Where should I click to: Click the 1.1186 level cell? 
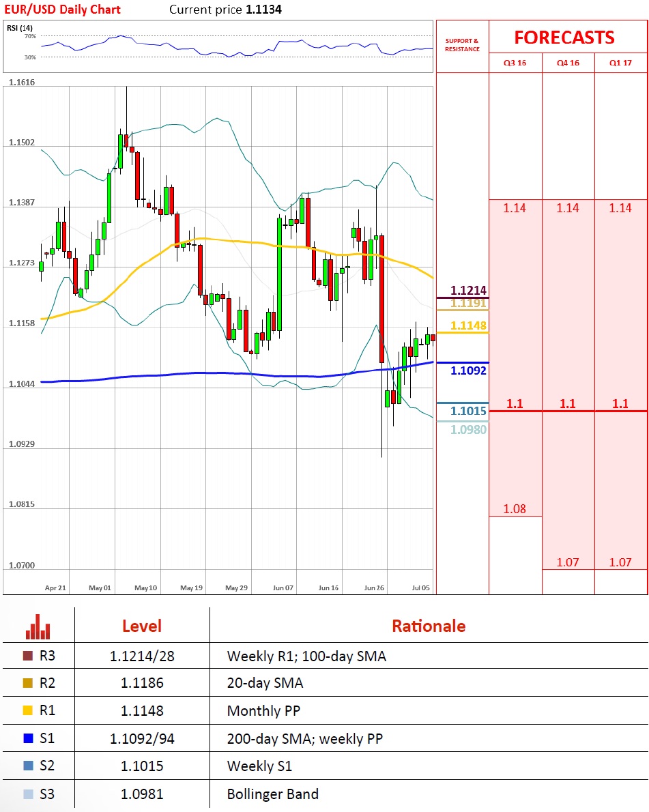pos(142,683)
